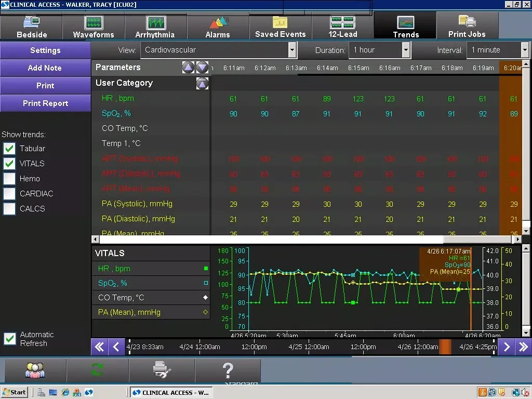Open the Duration 1 hour dropdown
The height and width of the screenshot is (399, 532).
click(406, 50)
